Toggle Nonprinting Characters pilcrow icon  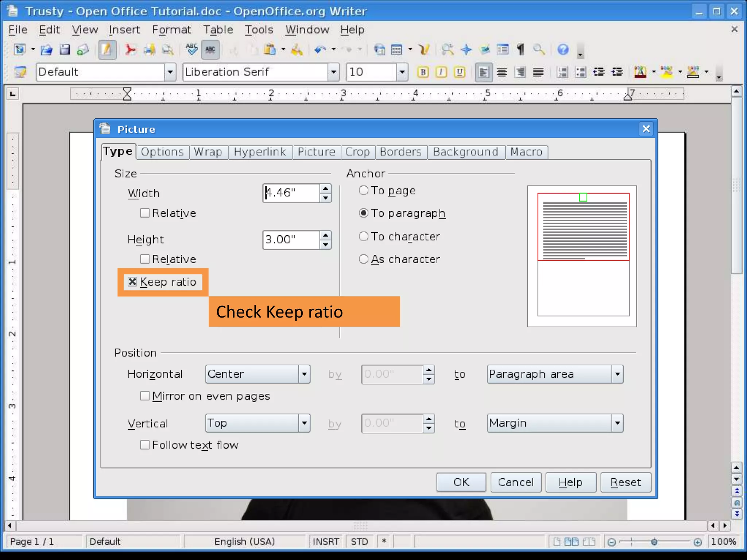click(x=520, y=50)
